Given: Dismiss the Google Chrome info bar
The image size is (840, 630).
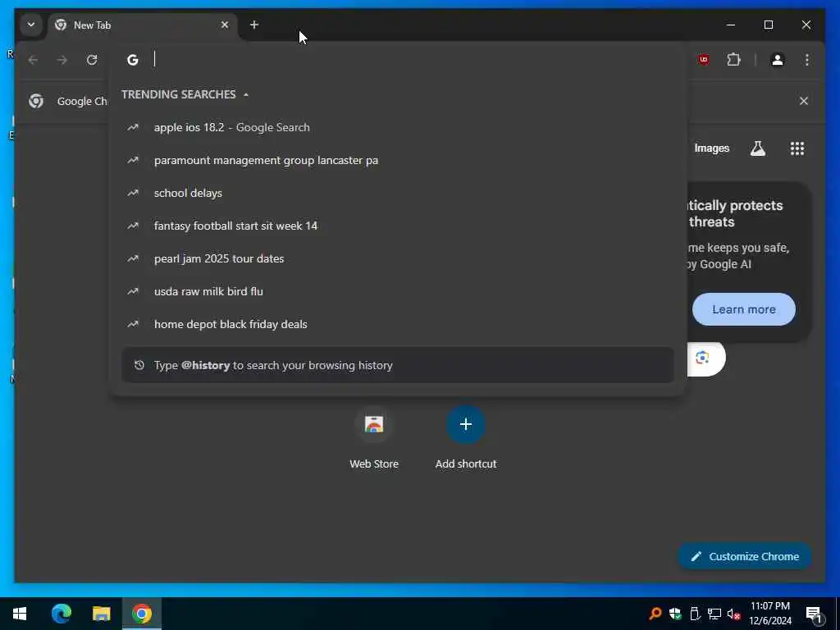Looking at the screenshot, I should click(x=804, y=101).
